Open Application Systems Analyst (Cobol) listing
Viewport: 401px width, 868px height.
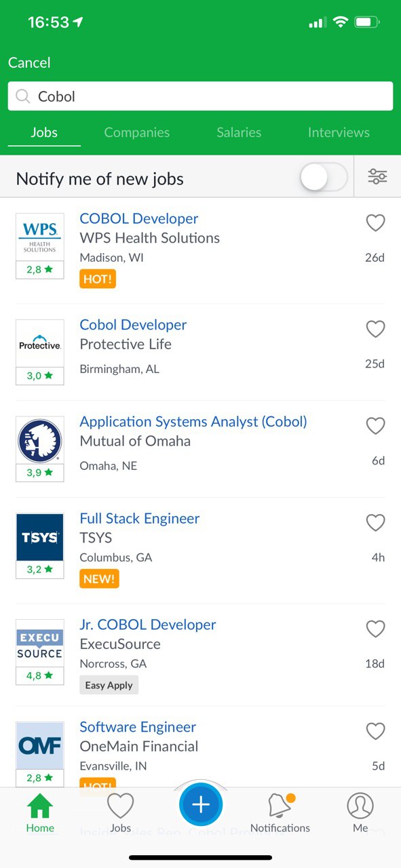tap(193, 421)
